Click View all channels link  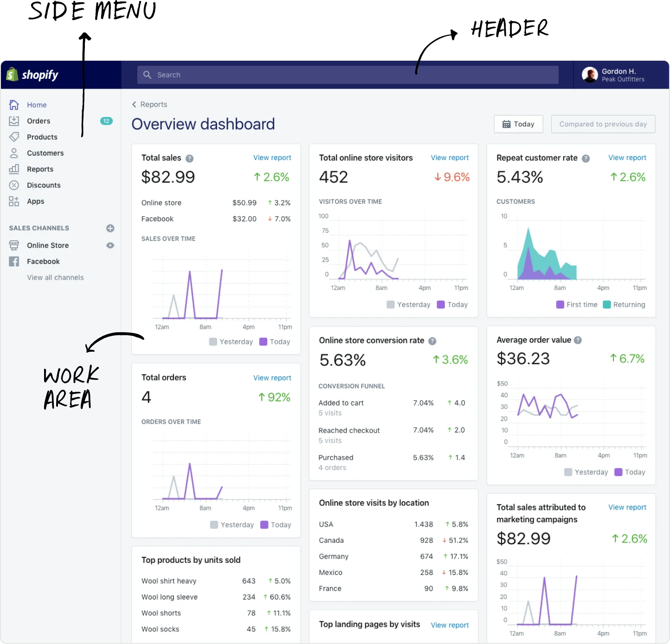coord(55,277)
